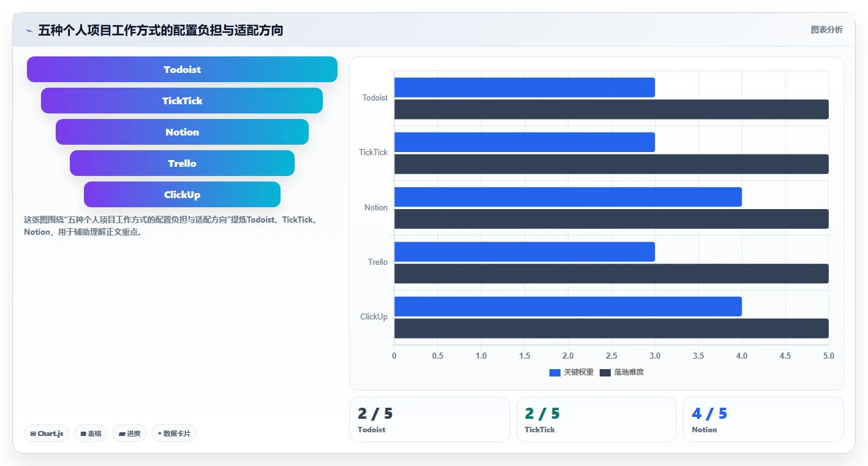Click the x-axis value 0
868x466 pixels.
(x=394, y=356)
